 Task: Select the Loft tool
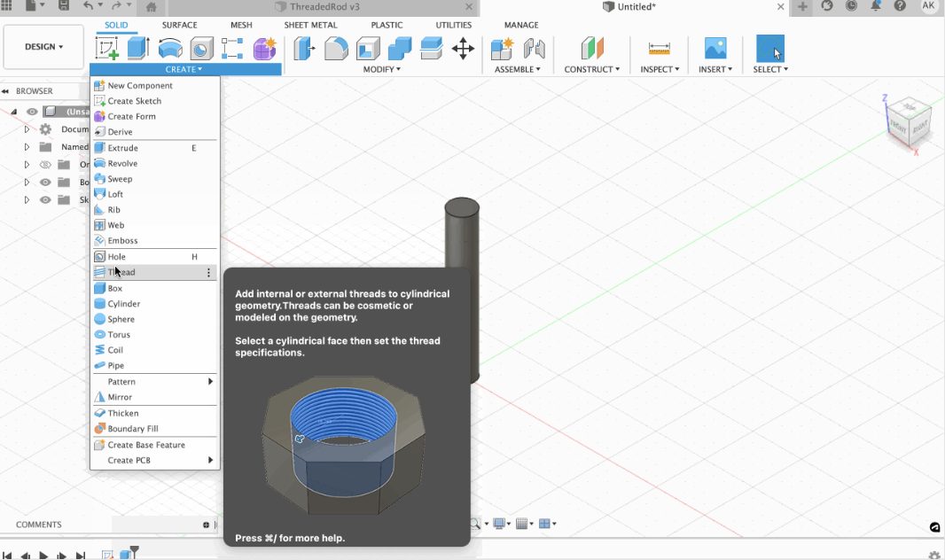click(113, 194)
